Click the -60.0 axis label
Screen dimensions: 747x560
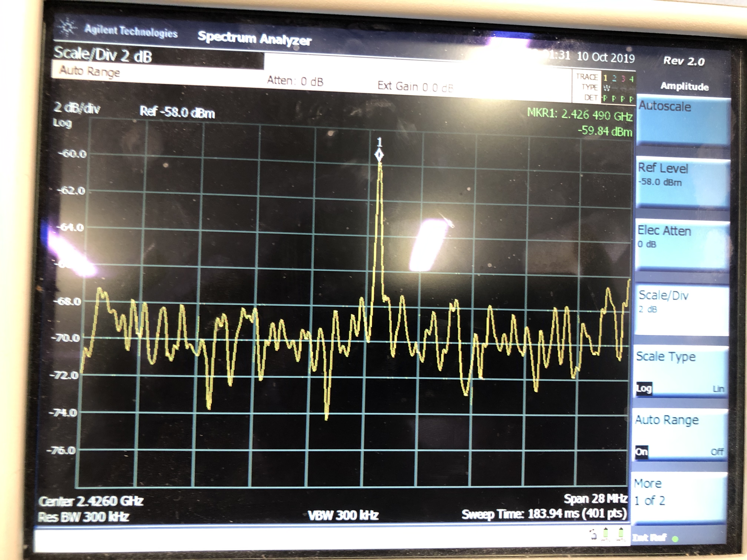click(x=72, y=154)
